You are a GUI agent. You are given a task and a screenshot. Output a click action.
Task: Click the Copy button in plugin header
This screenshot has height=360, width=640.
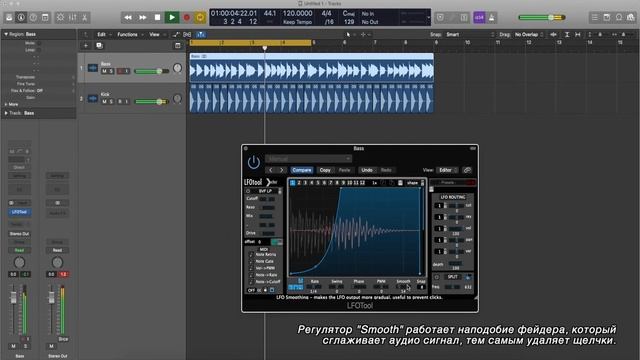point(325,170)
